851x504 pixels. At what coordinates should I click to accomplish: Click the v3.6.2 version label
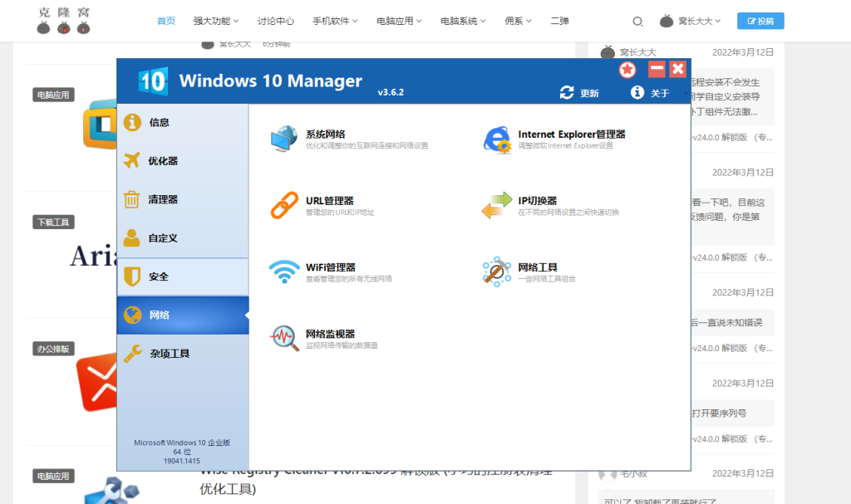coord(391,92)
